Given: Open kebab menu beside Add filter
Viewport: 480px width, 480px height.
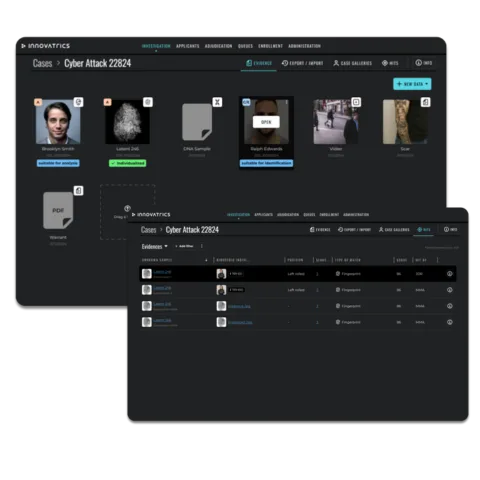Looking at the screenshot, I should (202, 246).
